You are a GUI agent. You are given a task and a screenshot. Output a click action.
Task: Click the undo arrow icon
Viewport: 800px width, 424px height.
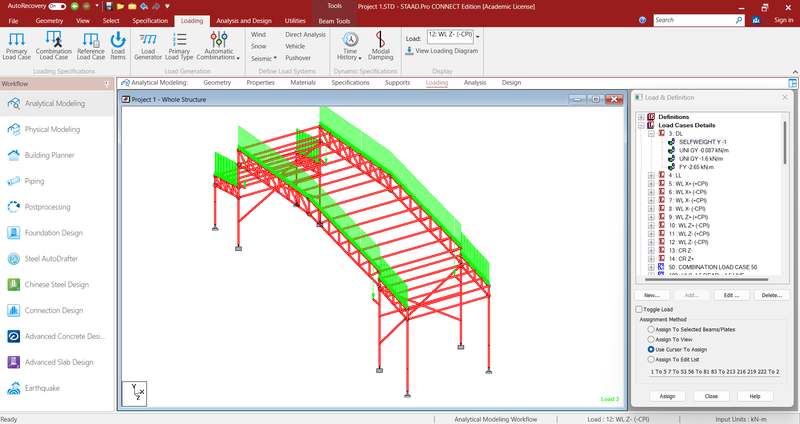point(144,7)
